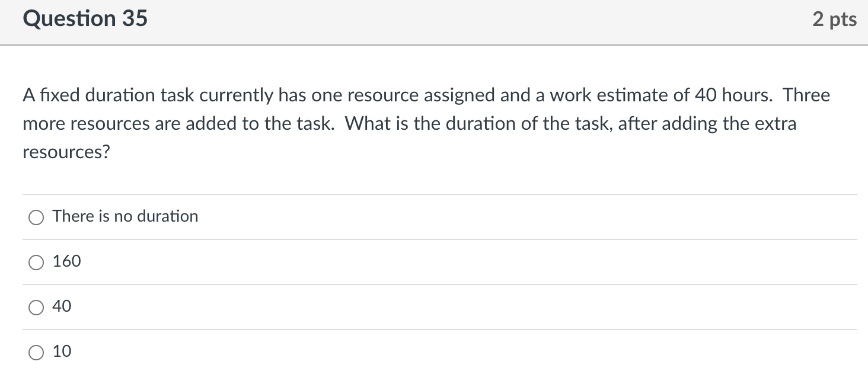This screenshot has height=371, width=868.
Task: Click the Question 35 header
Action: [85, 18]
